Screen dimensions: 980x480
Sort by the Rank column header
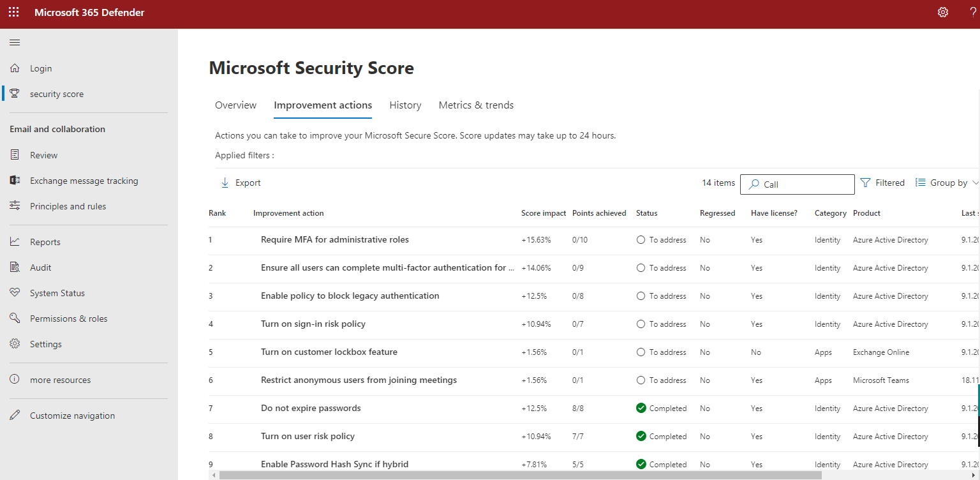point(218,213)
